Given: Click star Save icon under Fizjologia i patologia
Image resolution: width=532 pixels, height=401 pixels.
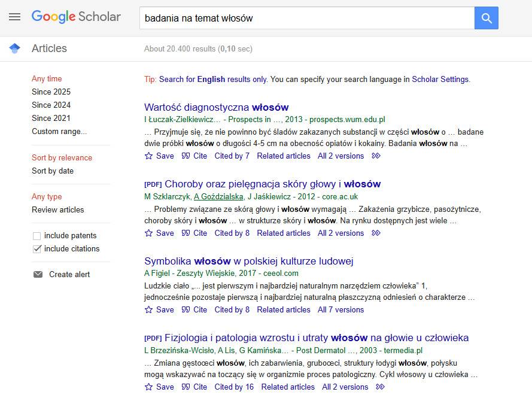Looking at the screenshot, I should 149,387.
